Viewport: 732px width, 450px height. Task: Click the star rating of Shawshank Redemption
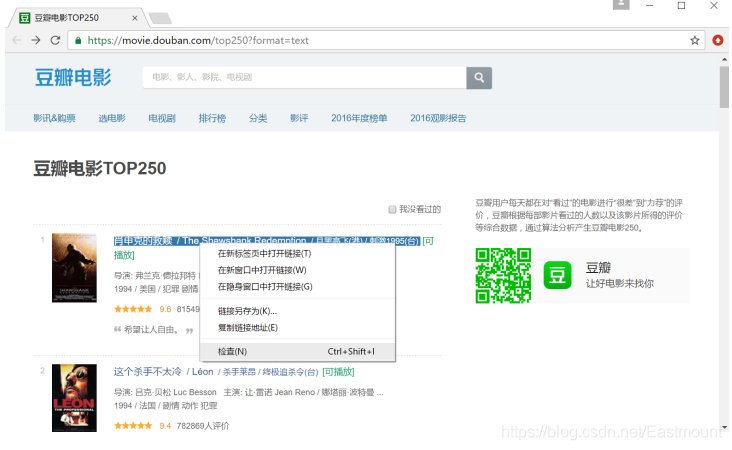coord(133,309)
